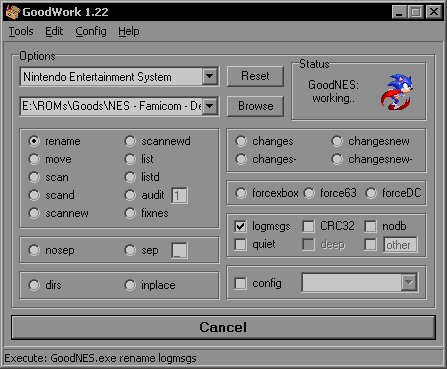Viewport: 447px width, 369px height.
Task: Close the GoodWork window
Action: 434,12
